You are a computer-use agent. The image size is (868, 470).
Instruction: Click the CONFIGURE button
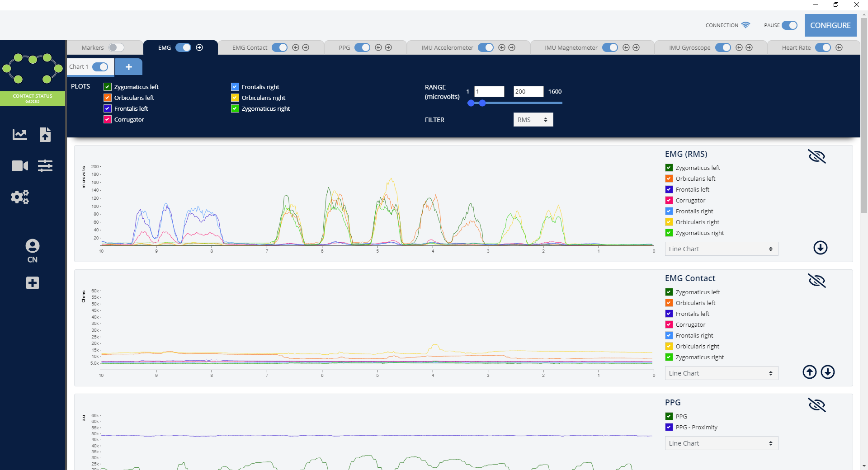[830, 25]
